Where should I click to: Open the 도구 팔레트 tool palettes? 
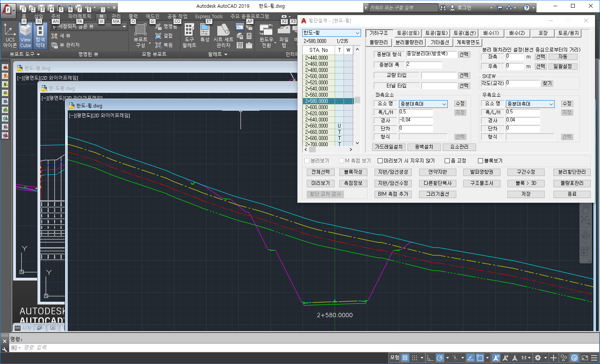[189, 35]
